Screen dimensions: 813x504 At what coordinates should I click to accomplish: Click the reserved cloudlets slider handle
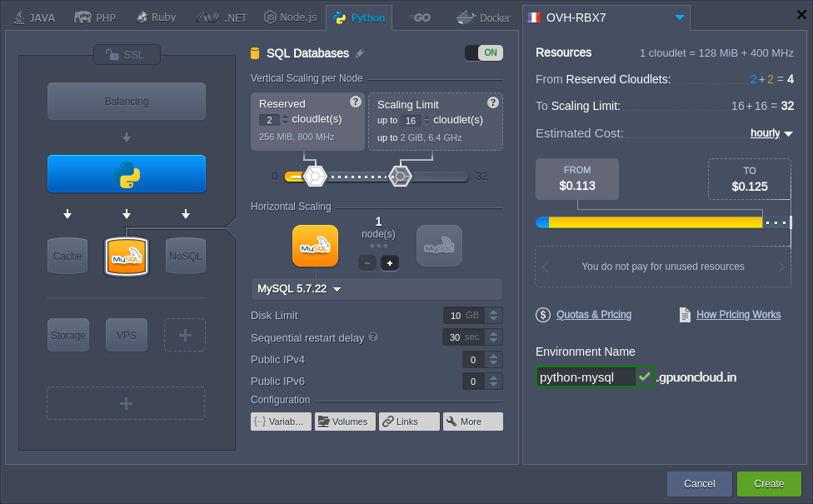(315, 177)
